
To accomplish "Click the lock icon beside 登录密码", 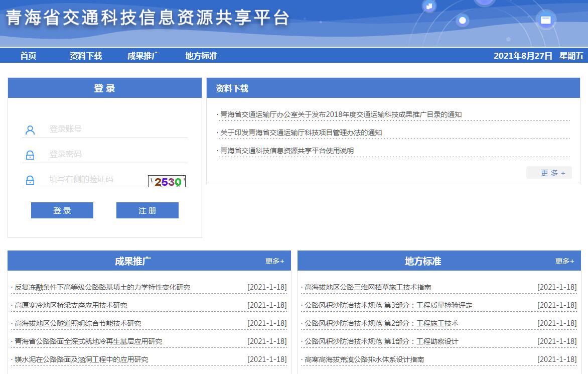I will tap(30, 155).
